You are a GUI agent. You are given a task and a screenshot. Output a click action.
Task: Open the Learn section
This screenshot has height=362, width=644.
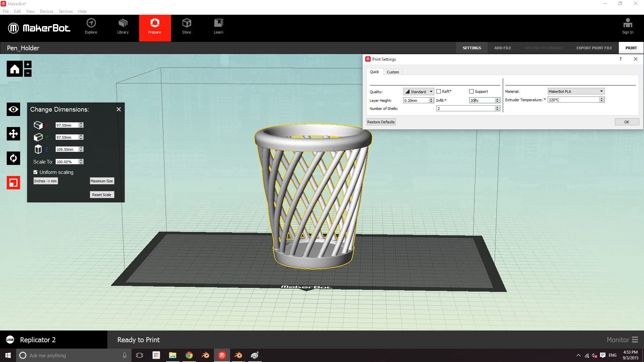click(218, 26)
